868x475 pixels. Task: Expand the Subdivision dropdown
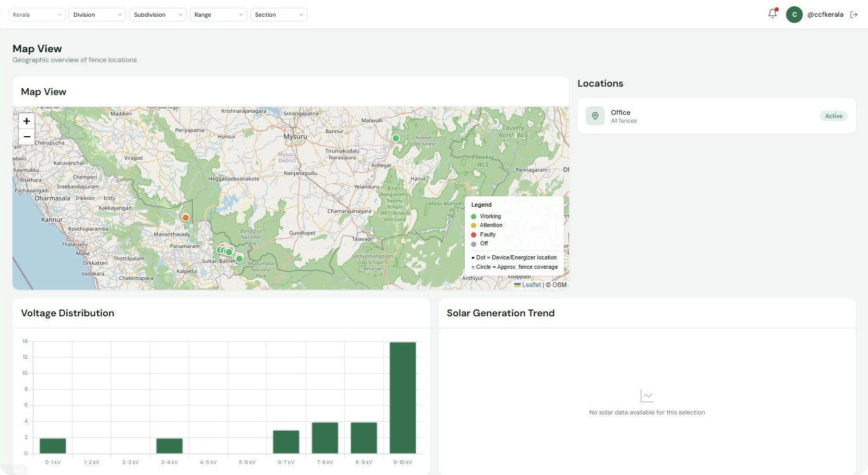(x=158, y=15)
